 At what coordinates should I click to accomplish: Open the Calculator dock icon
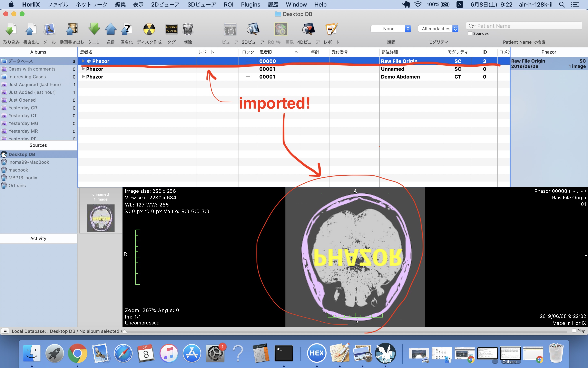click(261, 353)
